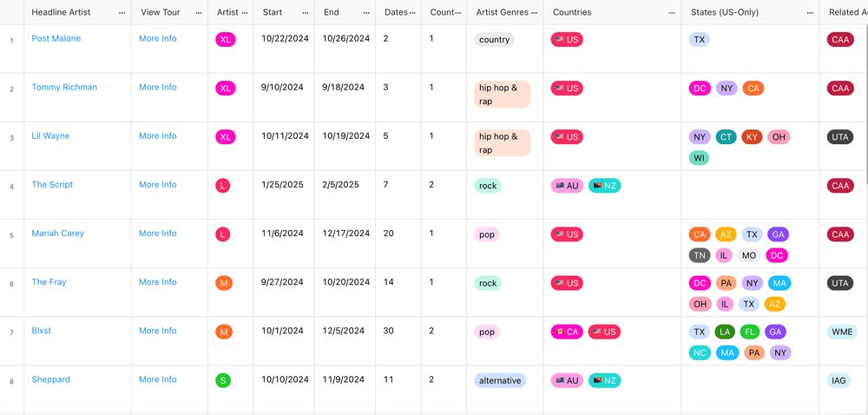The image size is (868, 415).
Task: Click the FL state tag in Blxst row
Action: [750, 332]
